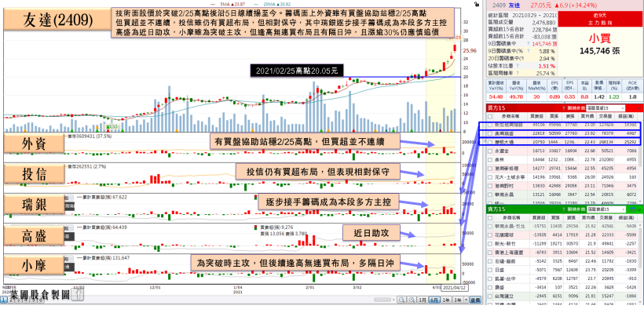Click the 主力動向 red banner

click(x=600, y=19)
